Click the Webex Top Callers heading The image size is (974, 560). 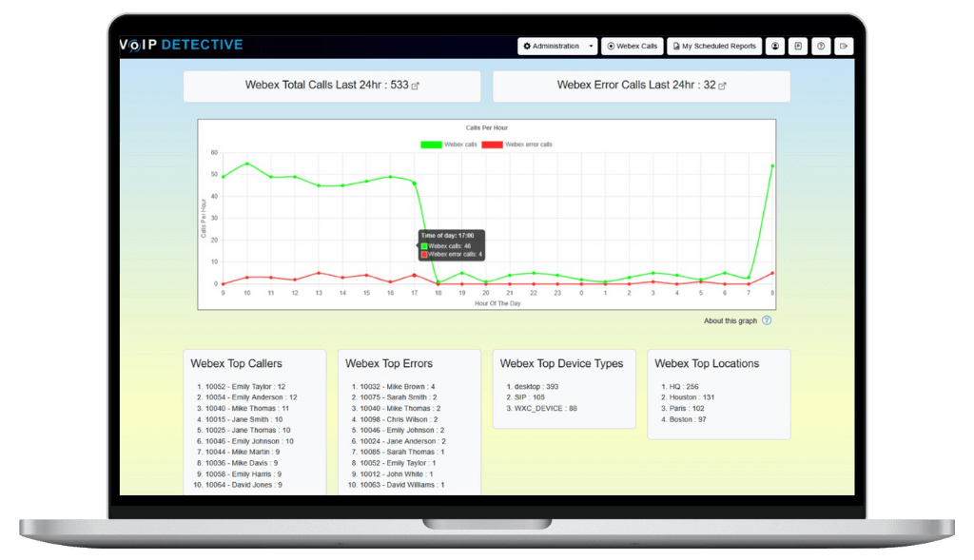coord(236,364)
